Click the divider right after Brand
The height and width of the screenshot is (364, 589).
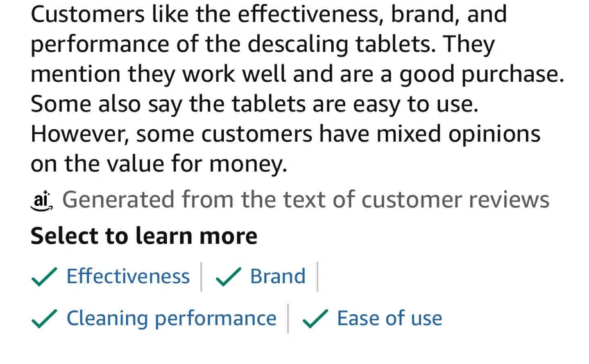[317, 277]
